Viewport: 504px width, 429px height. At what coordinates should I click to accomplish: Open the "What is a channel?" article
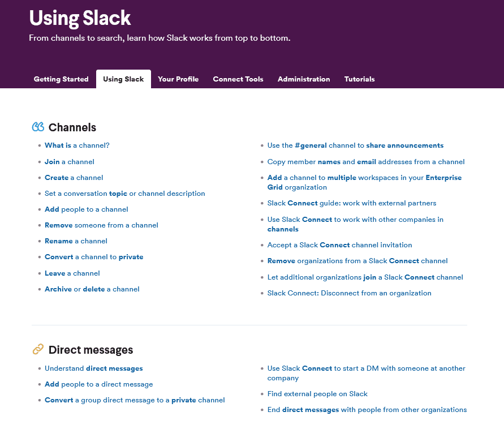(77, 145)
